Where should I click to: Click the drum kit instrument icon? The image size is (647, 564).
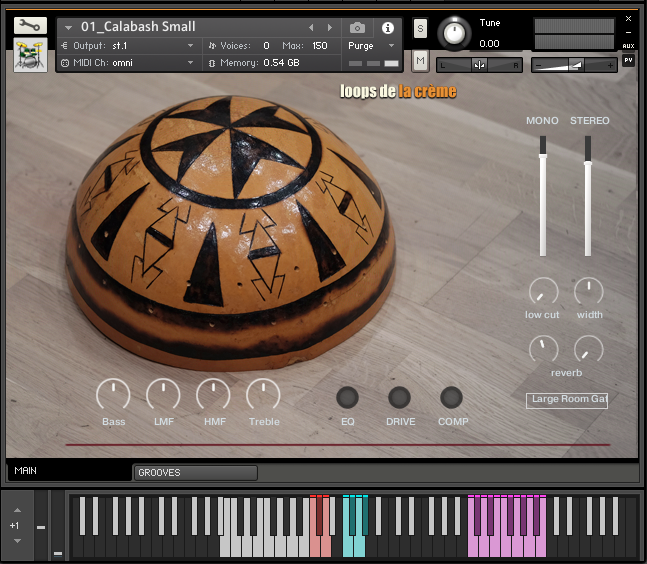[30, 55]
